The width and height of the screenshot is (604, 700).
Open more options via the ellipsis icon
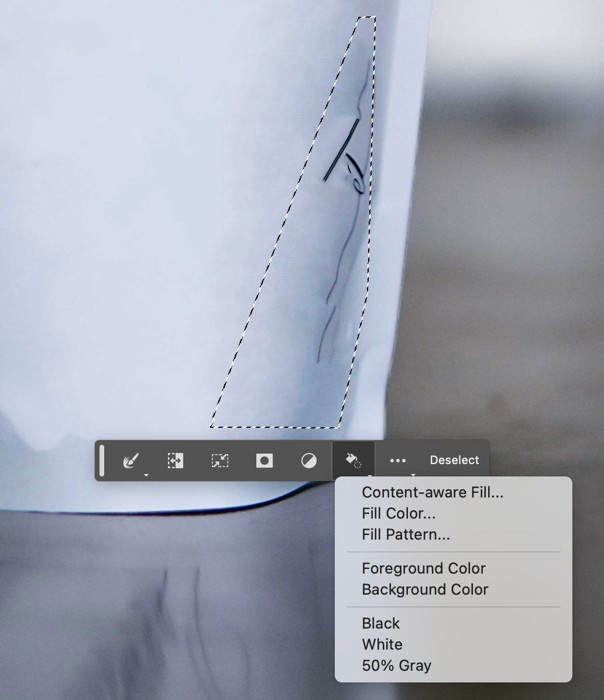coord(399,461)
